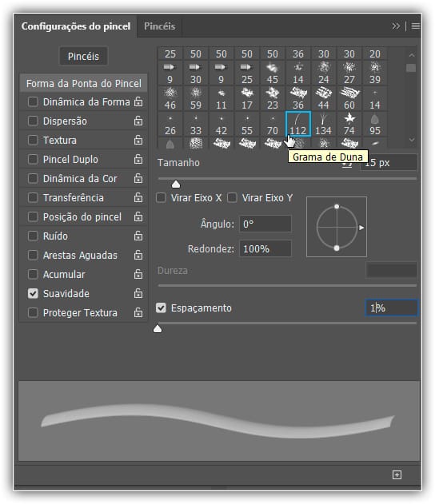The image size is (435, 504).
Task: Toggle the lock icon for Ruído
Action: click(138, 236)
